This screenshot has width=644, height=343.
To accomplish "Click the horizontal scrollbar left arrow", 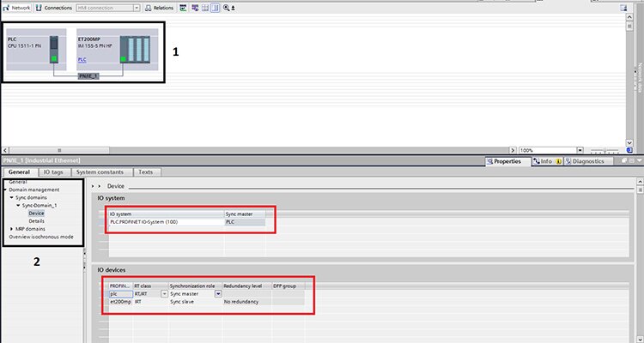I will point(5,151).
